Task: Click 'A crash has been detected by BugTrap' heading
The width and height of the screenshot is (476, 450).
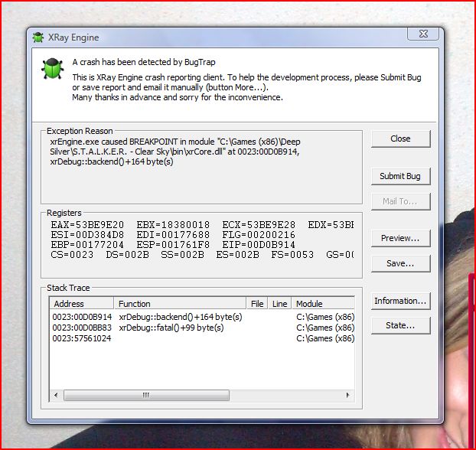Action: 144,62
